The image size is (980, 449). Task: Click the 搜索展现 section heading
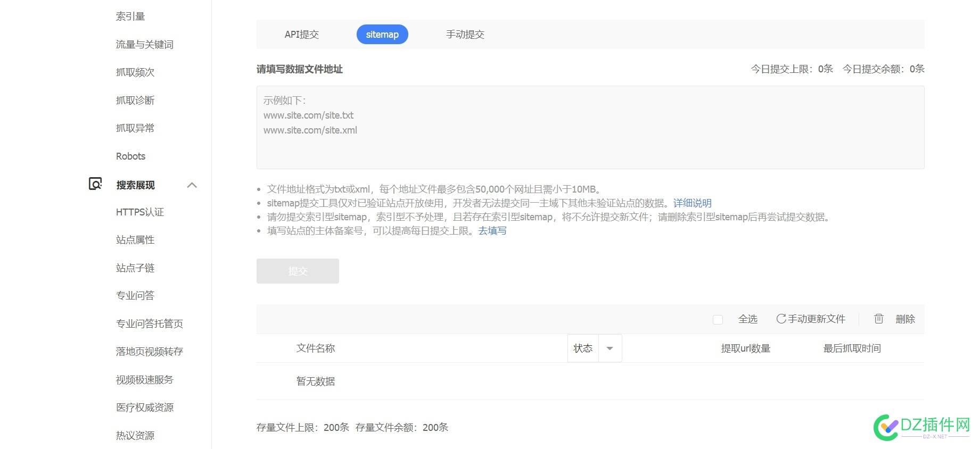point(136,185)
